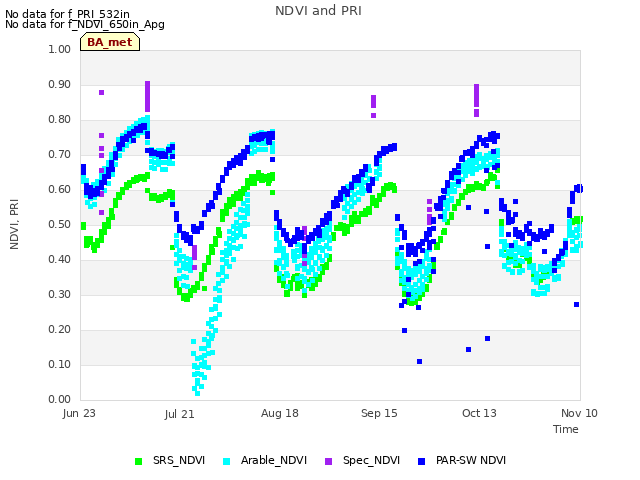640x480 pixels.
Task: Click the y-axis title 'NDVI, PRI'
Action: click(x=14, y=224)
